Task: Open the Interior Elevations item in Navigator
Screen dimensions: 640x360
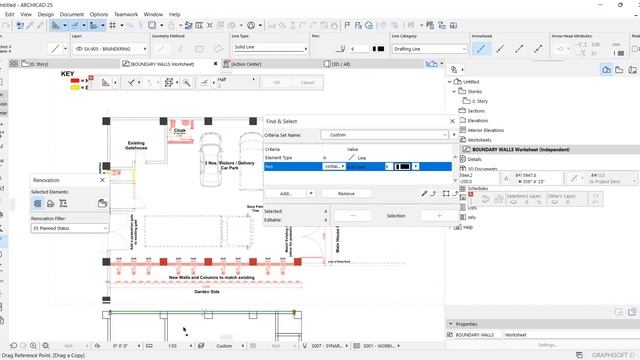Action: tap(486, 130)
